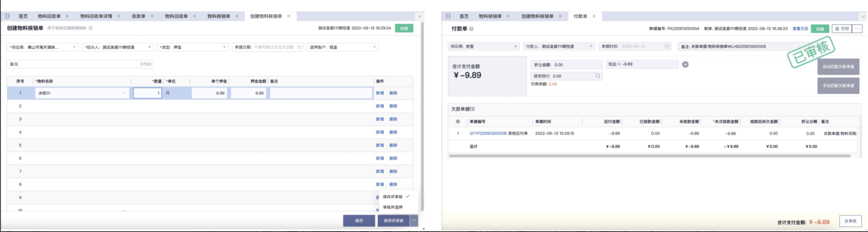Open column settings gear in 欠款单据 table
868x232 pixels.
[x=458, y=122]
